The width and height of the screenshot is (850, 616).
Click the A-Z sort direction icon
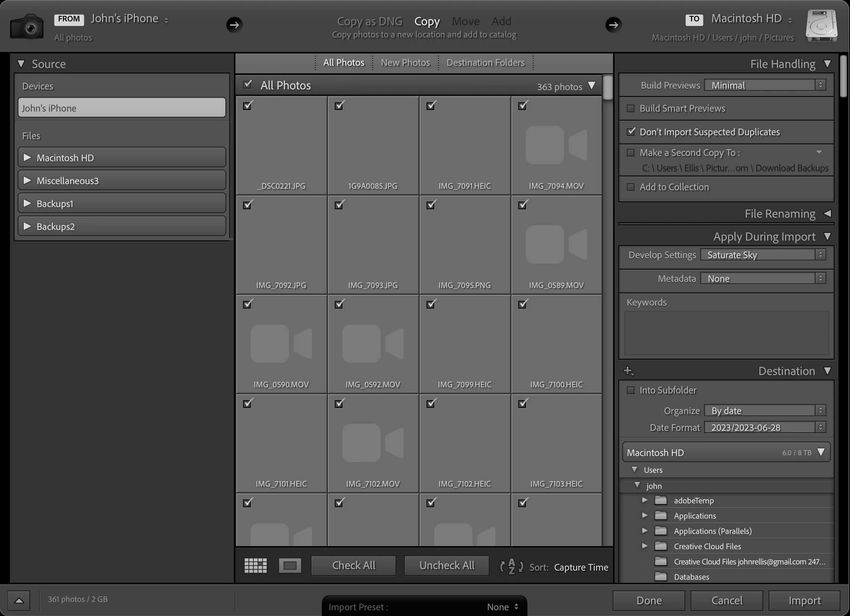click(511, 566)
